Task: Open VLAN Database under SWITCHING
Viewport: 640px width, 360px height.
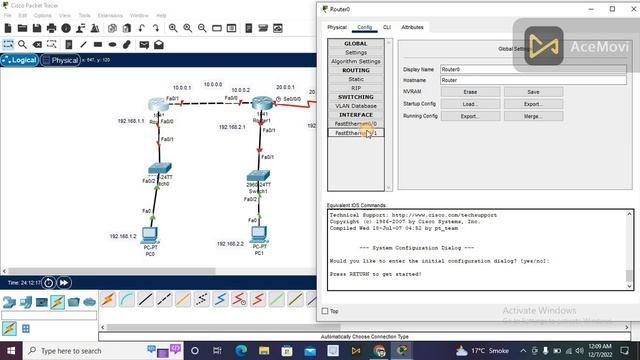Action: pos(356,106)
